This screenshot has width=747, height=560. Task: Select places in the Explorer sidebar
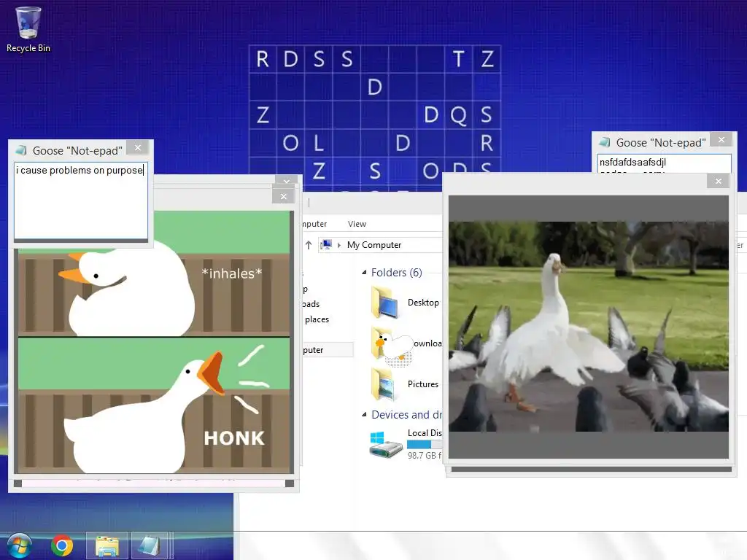317,319
